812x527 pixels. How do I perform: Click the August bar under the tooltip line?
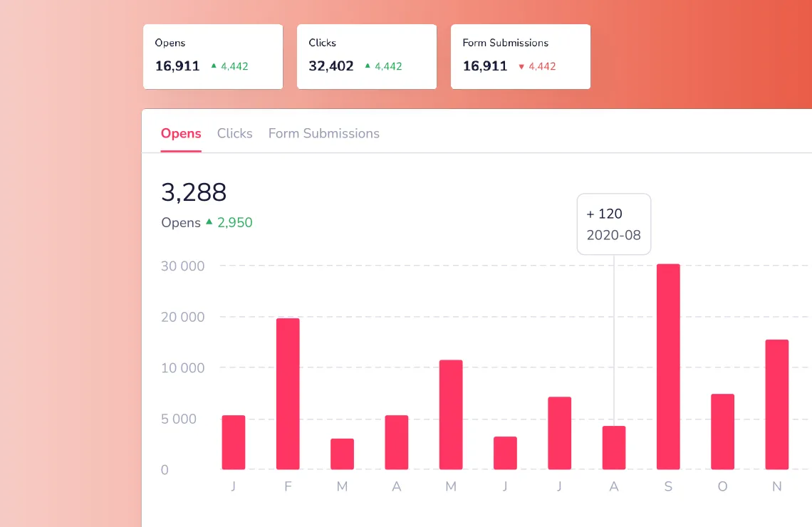pyautogui.click(x=614, y=447)
